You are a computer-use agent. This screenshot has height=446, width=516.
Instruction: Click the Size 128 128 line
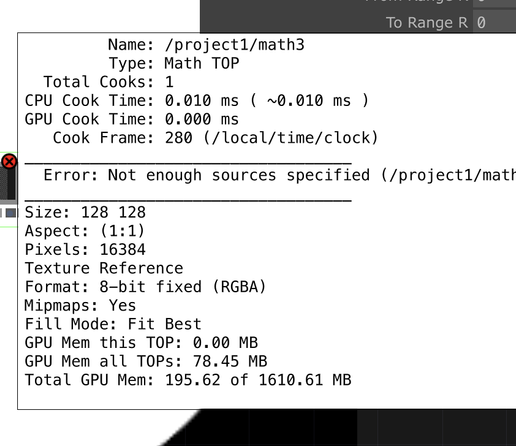(x=85, y=212)
